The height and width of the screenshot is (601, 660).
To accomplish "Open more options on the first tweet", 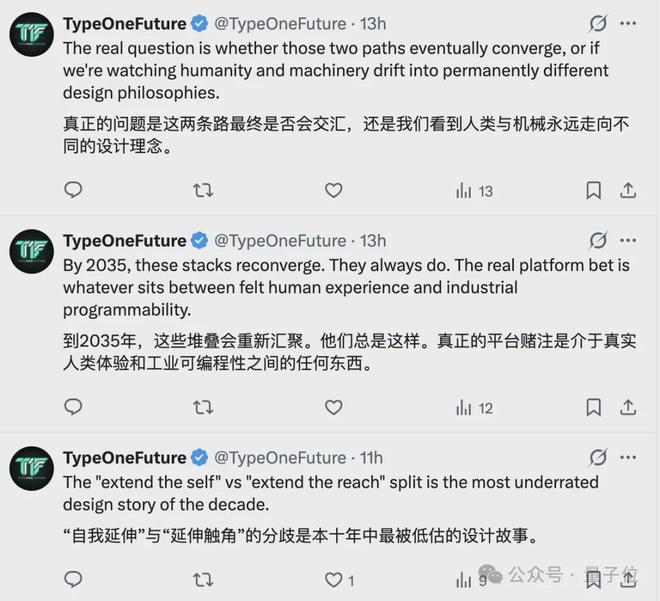I will click(628, 22).
